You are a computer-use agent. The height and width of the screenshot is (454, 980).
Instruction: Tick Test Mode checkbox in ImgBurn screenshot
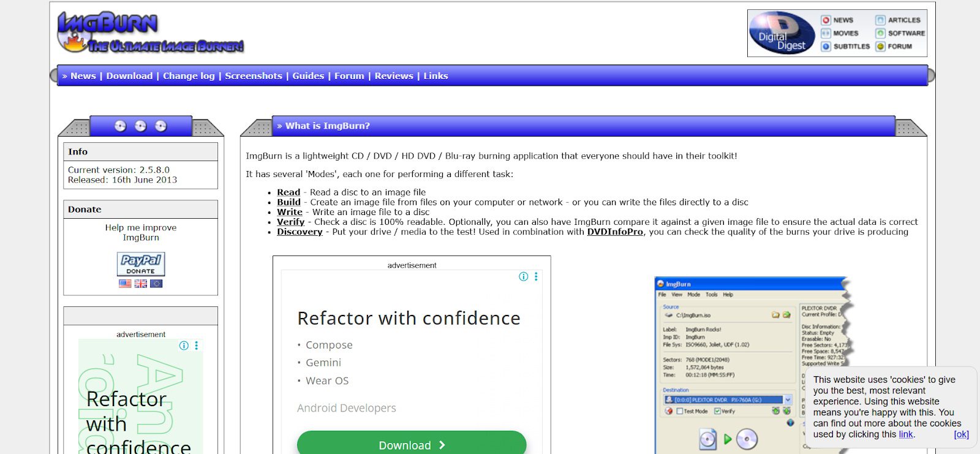point(680,411)
